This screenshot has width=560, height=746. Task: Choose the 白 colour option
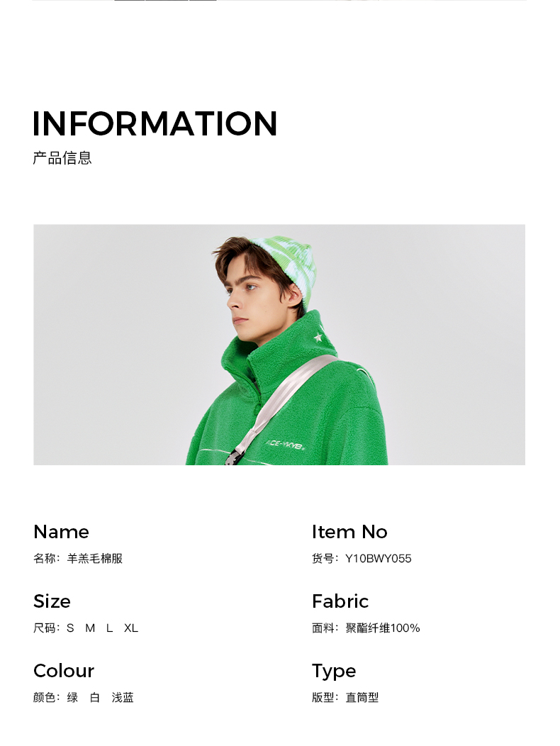[95, 698]
